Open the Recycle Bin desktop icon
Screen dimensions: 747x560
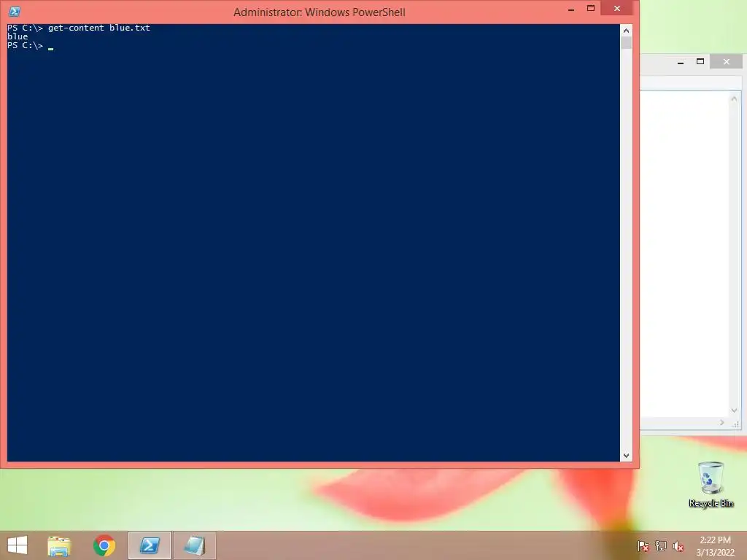click(x=711, y=485)
